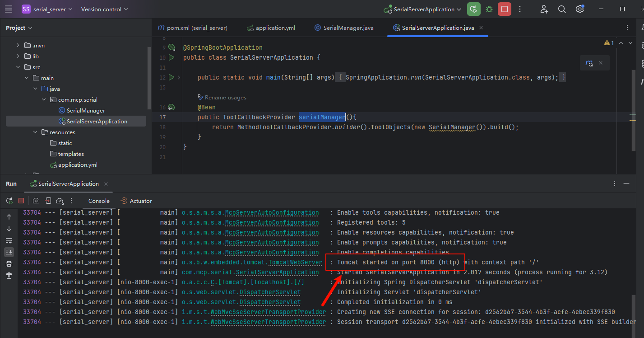Screen dimensions: 644x338
Task: Open SerialServerApplication run configuration dropdown
Action: point(422,9)
